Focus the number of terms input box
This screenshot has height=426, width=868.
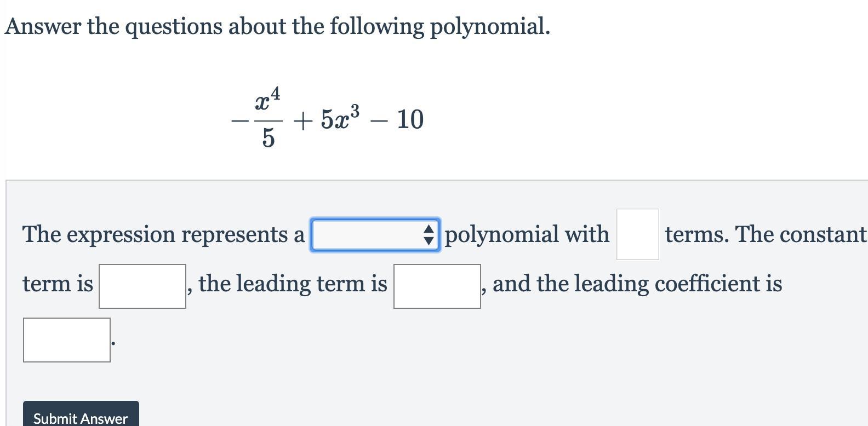(637, 234)
